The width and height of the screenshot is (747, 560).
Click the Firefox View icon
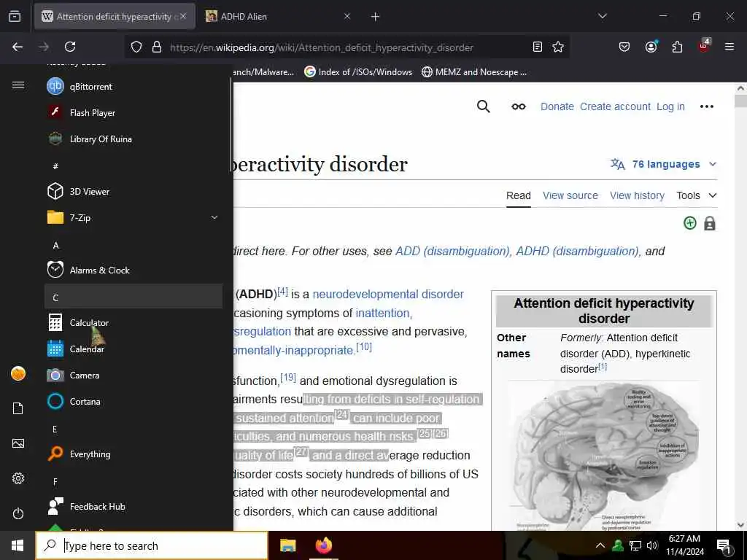(15, 16)
